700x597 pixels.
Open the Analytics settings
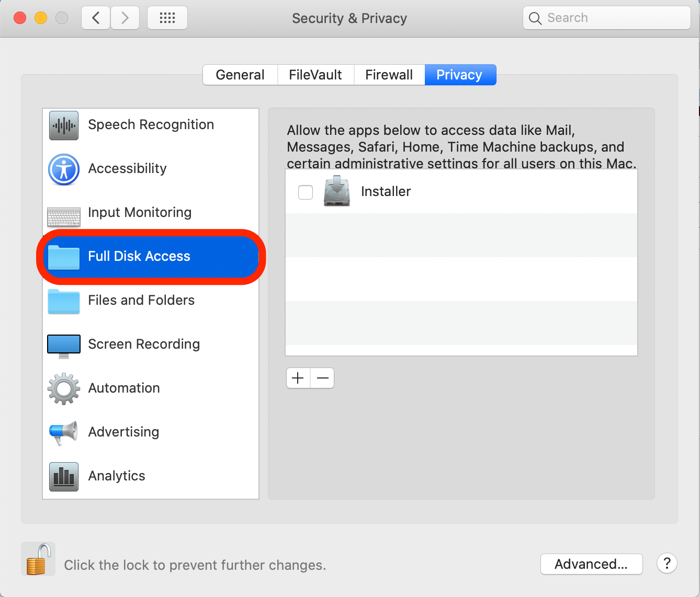117,476
